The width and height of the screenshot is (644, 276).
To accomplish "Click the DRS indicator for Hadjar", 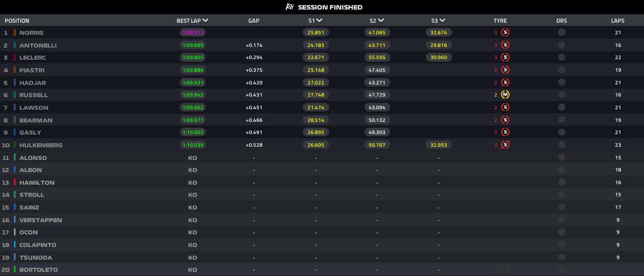I will pyautogui.click(x=562, y=82).
